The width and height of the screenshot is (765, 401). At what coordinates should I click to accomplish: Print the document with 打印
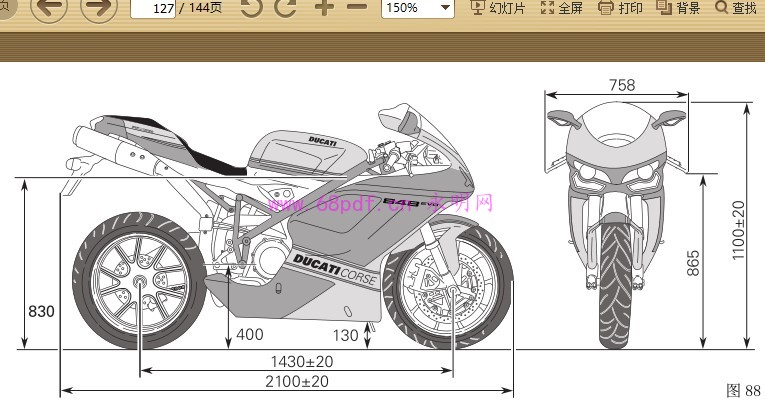(x=621, y=8)
